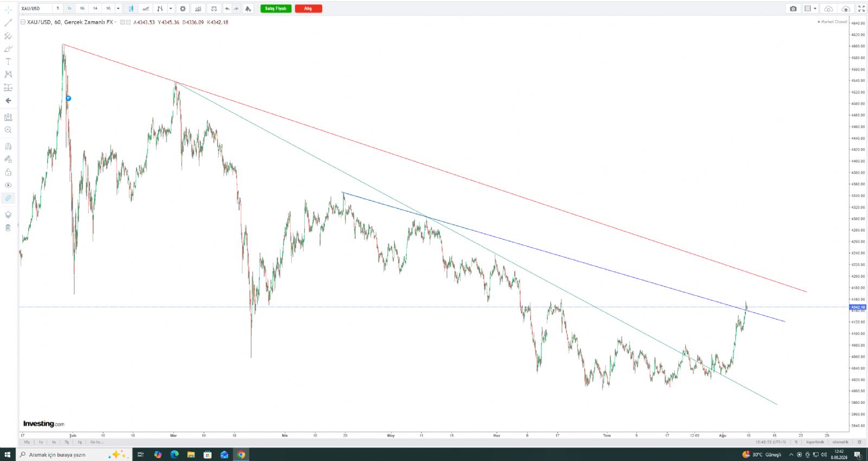Enter fullscreen chart mode
This screenshot has width=868, height=461.
[861, 9]
